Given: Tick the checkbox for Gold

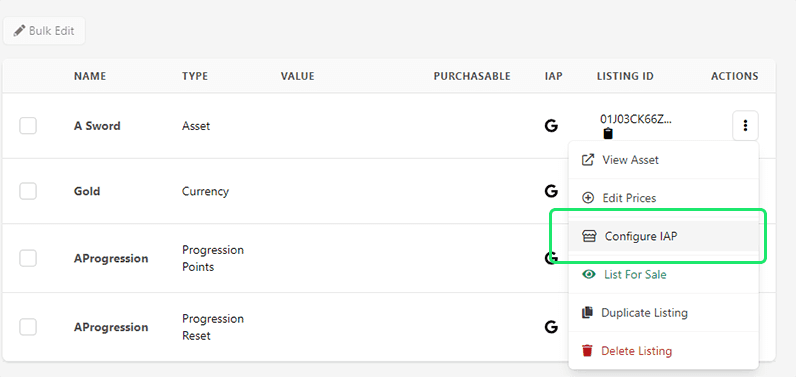Looking at the screenshot, I should (x=28, y=191).
